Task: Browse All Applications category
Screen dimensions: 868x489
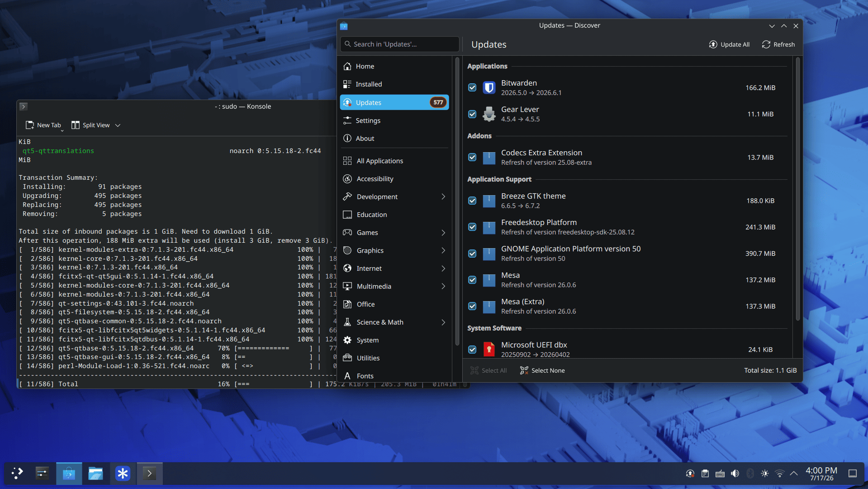Action: pyautogui.click(x=394, y=161)
